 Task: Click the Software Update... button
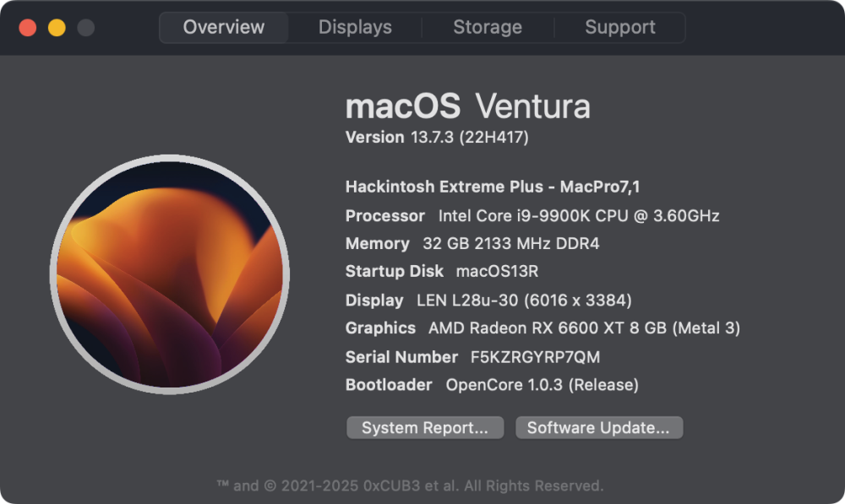(x=599, y=427)
